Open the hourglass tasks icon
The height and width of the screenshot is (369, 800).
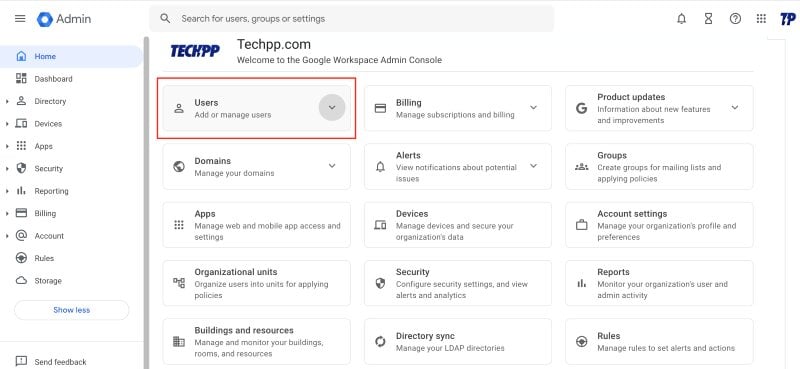point(708,19)
